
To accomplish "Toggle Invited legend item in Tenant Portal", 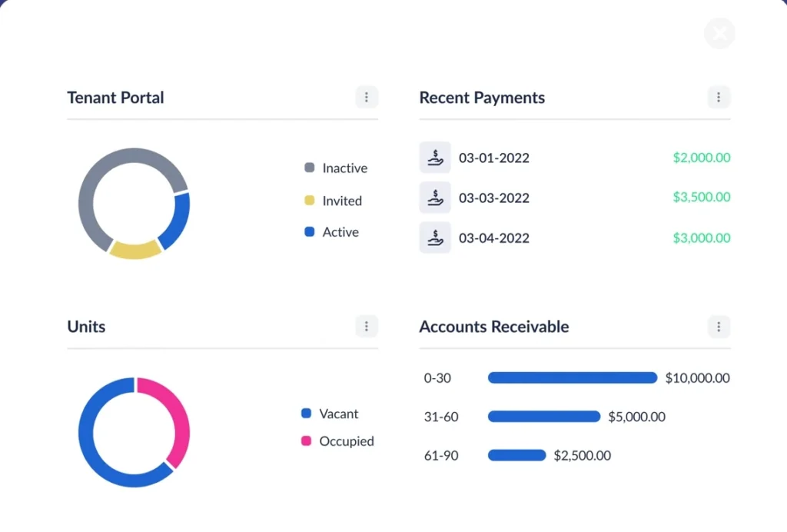I will pyautogui.click(x=333, y=201).
